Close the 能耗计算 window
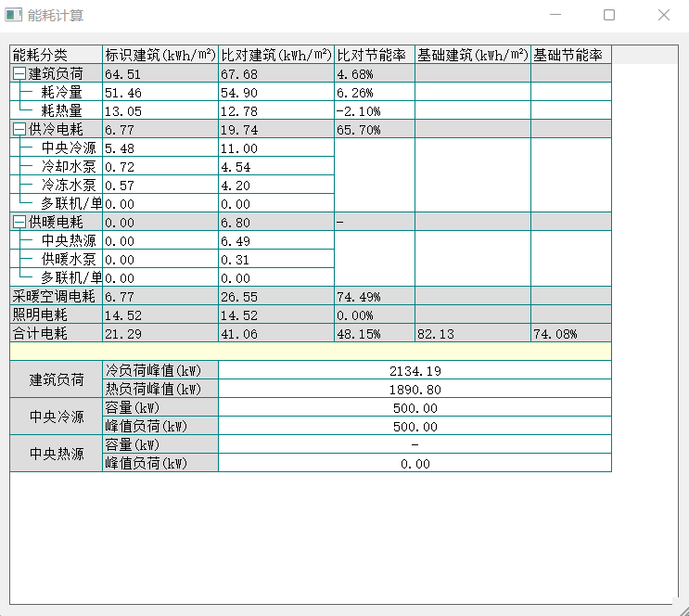This screenshot has height=616, width=689. 664,15
